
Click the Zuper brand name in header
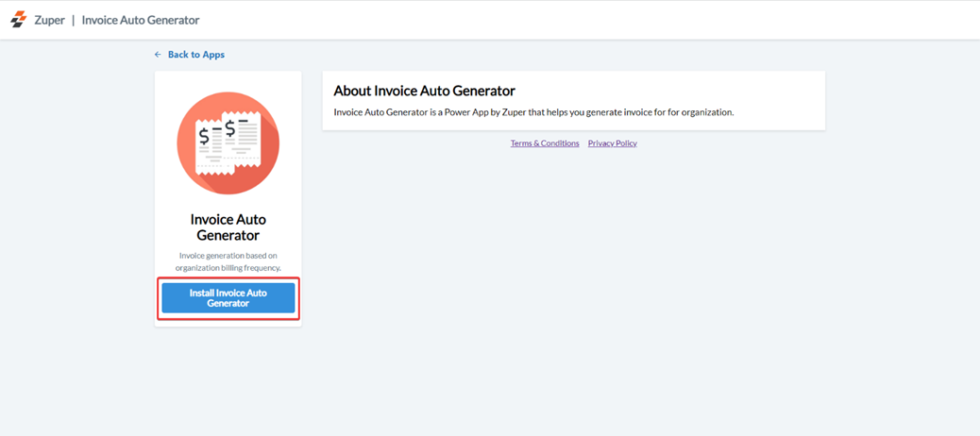(x=50, y=20)
